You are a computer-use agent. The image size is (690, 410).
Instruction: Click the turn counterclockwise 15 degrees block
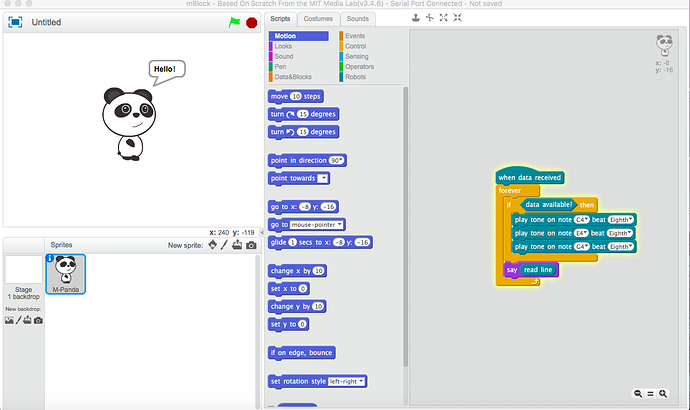[277, 132]
